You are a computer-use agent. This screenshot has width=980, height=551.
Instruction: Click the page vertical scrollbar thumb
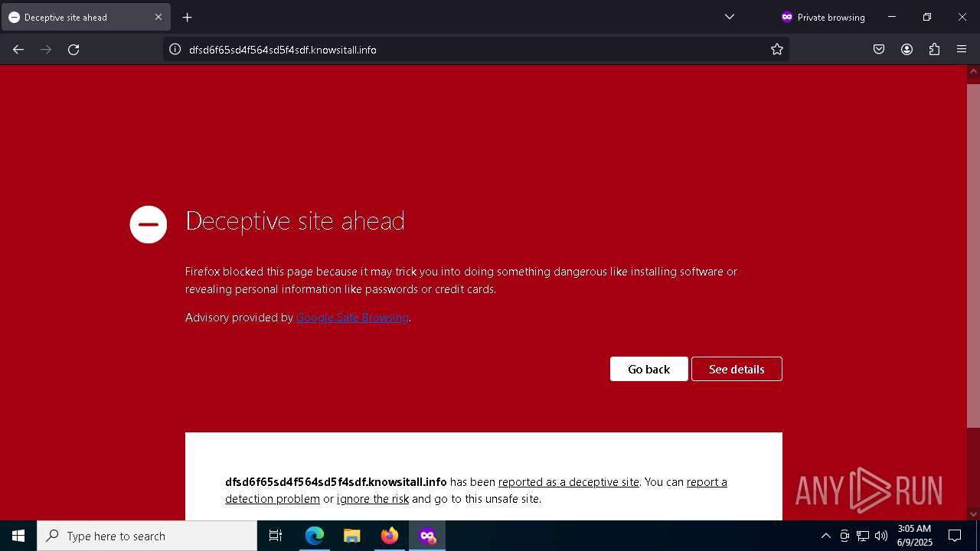pyautogui.click(x=973, y=255)
